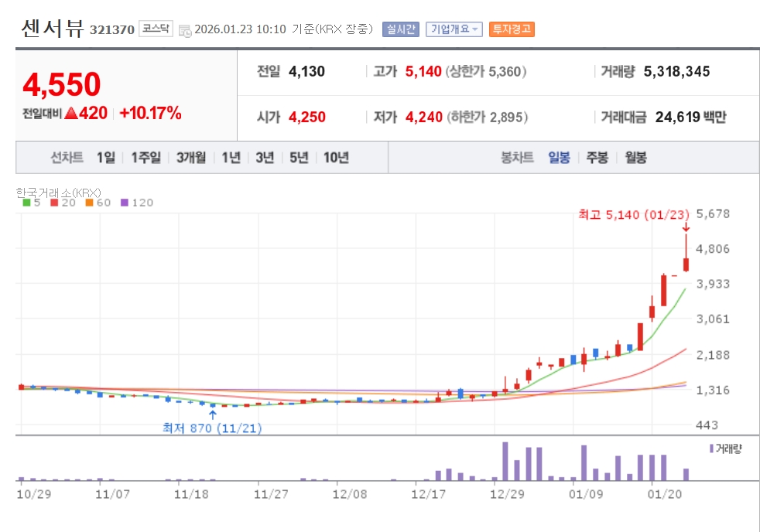Image resolution: width=760 pixels, height=532 pixels.
Task: Select the 10년 line chart range
Action: pos(336,158)
